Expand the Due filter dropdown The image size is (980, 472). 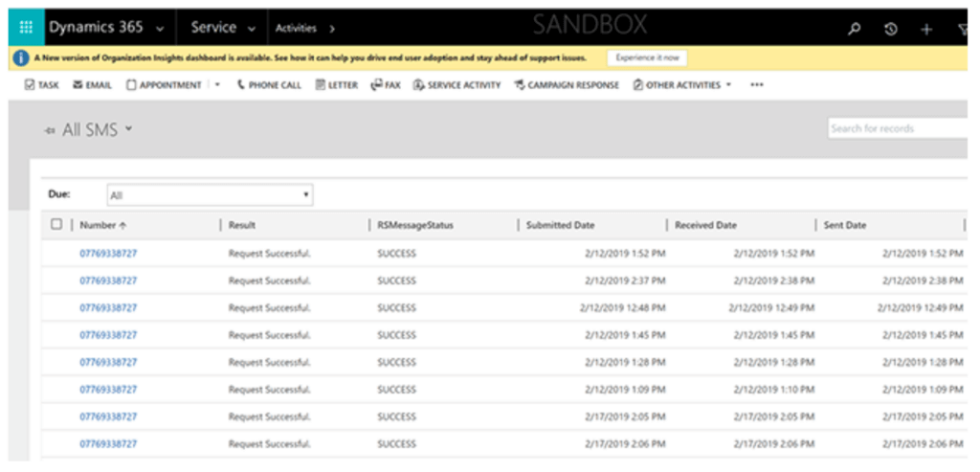click(x=210, y=195)
